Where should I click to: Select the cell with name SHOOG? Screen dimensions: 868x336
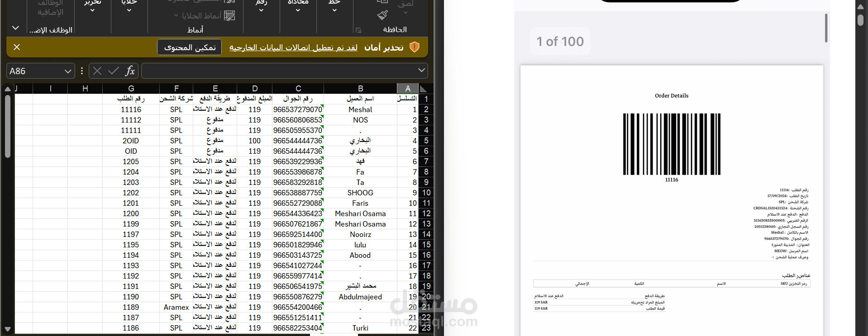click(x=360, y=193)
